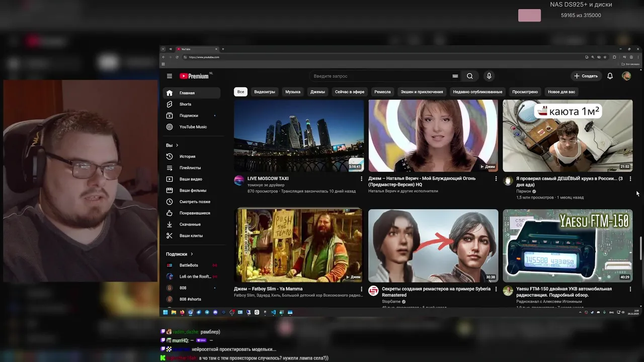
Task: Expand the Подписки section header chevron
Action: (x=192, y=254)
